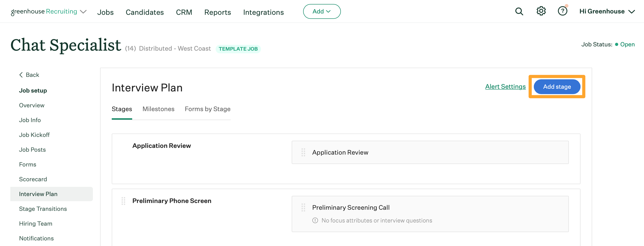644x246 pixels.
Task: Click the Preliminary Phone Screen stage title
Action: click(171, 201)
